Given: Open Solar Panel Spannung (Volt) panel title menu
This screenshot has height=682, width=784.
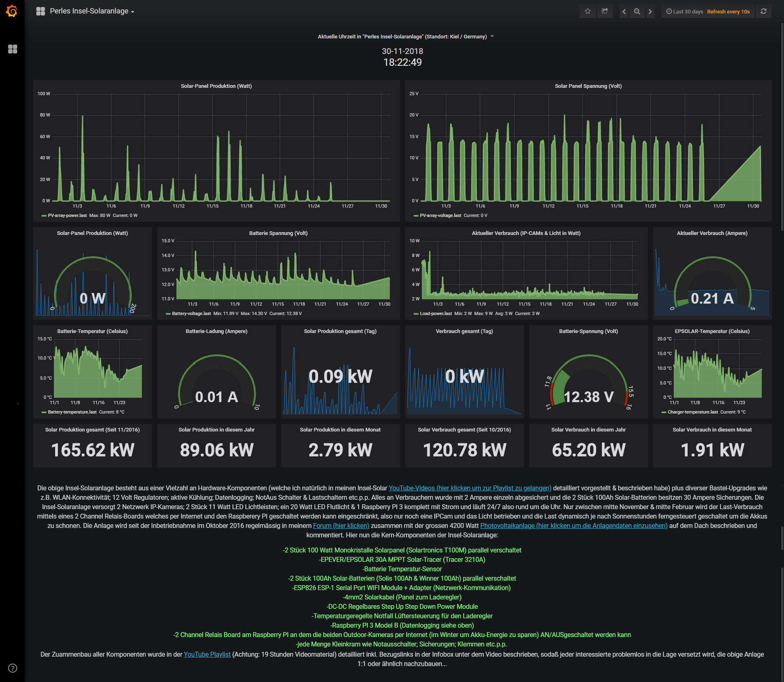Looking at the screenshot, I should point(588,86).
